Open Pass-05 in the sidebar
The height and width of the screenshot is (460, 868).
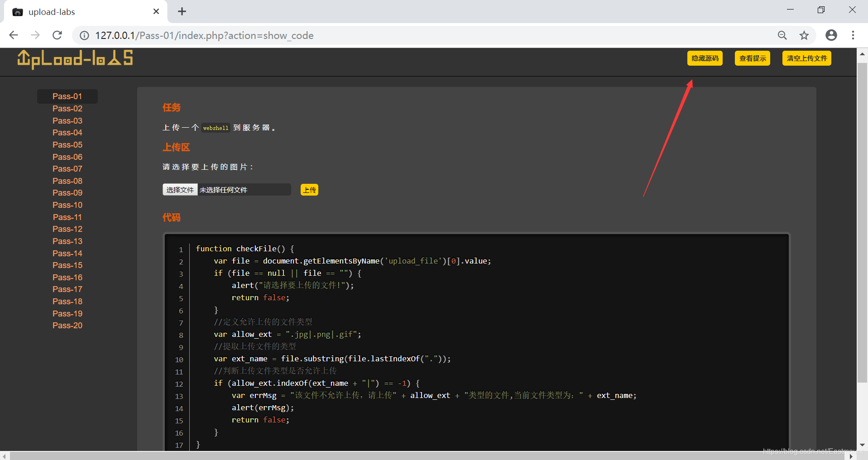67,145
